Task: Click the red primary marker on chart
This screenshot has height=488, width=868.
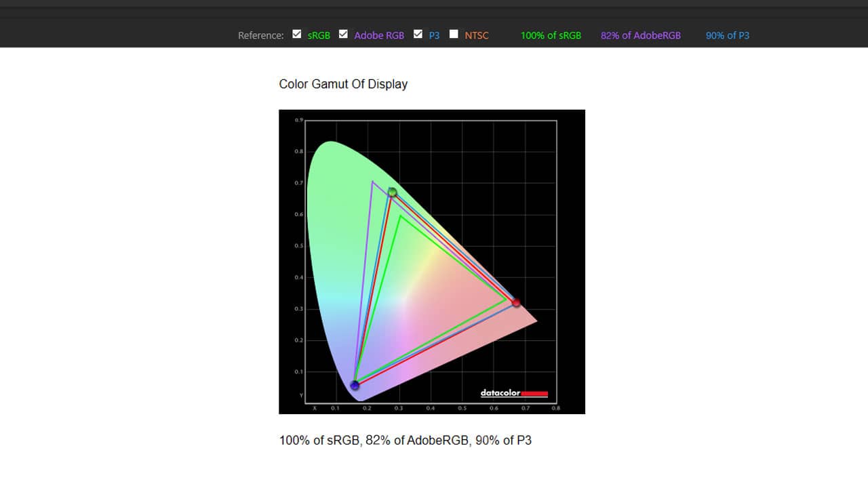Action: [516, 302]
